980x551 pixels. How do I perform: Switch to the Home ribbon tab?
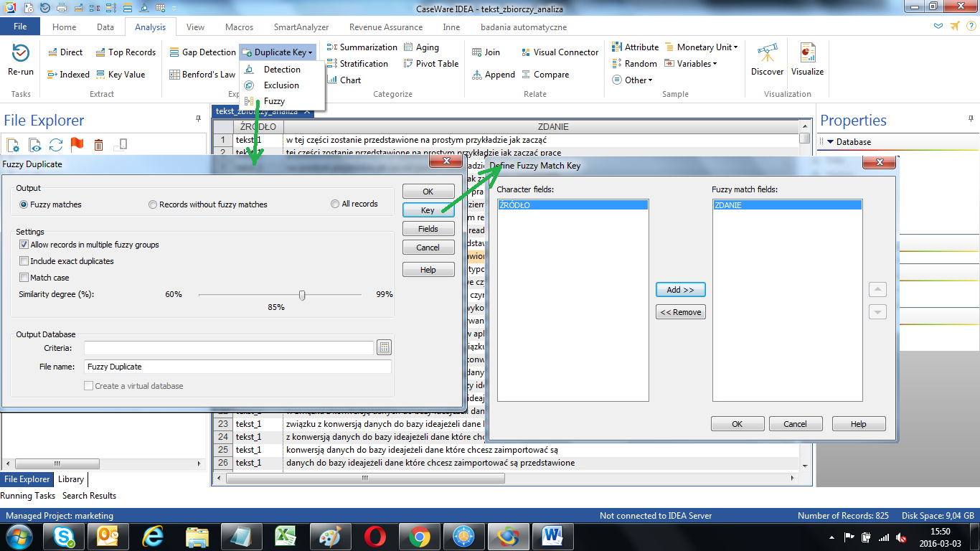[64, 27]
